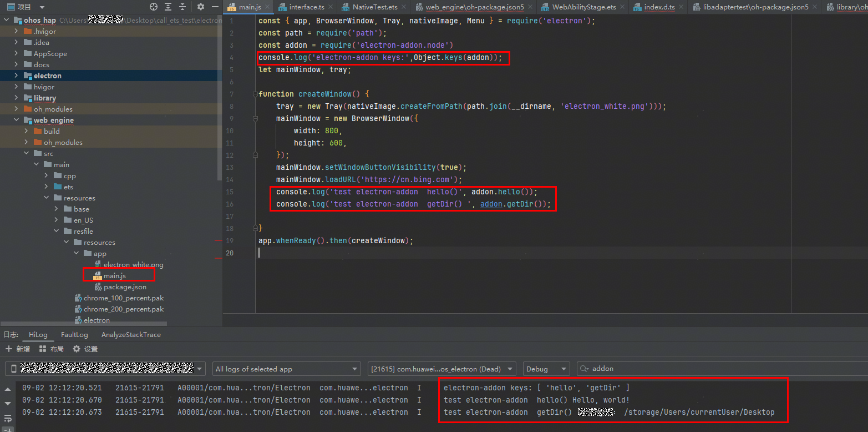Image resolution: width=868 pixels, height=432 pixels.
Task: Select package.json in project tree
Action: tap(125, 287)
